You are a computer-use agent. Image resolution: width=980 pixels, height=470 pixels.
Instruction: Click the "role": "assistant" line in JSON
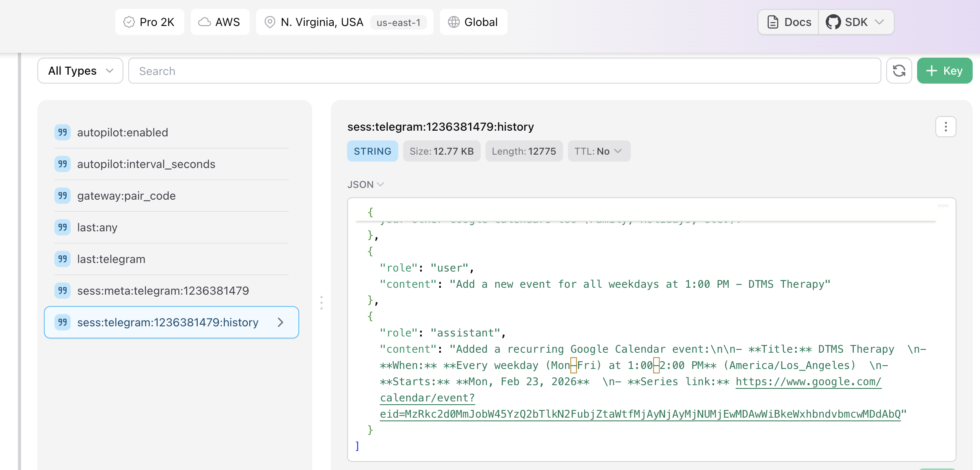(x=443, y=333)
